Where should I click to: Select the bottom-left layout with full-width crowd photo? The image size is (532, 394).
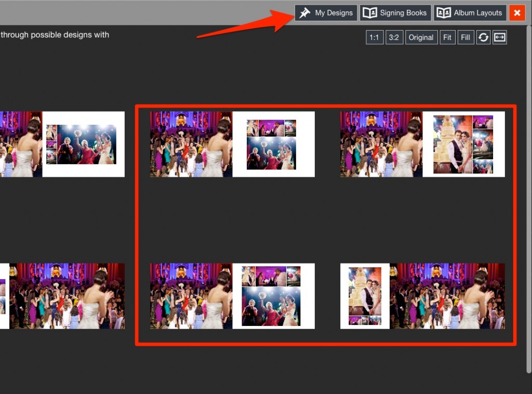click(62, 296)
